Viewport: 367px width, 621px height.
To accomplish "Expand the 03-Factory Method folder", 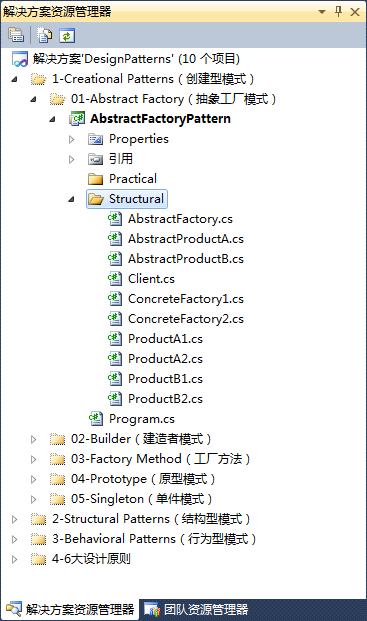I will tap(34, 459).
